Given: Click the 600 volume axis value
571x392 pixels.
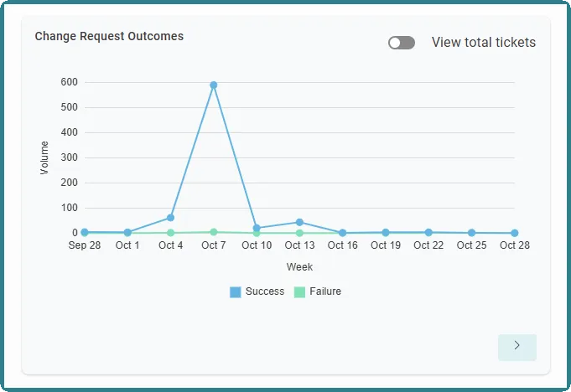Looking at the screenshot, I should click(70, 82).
